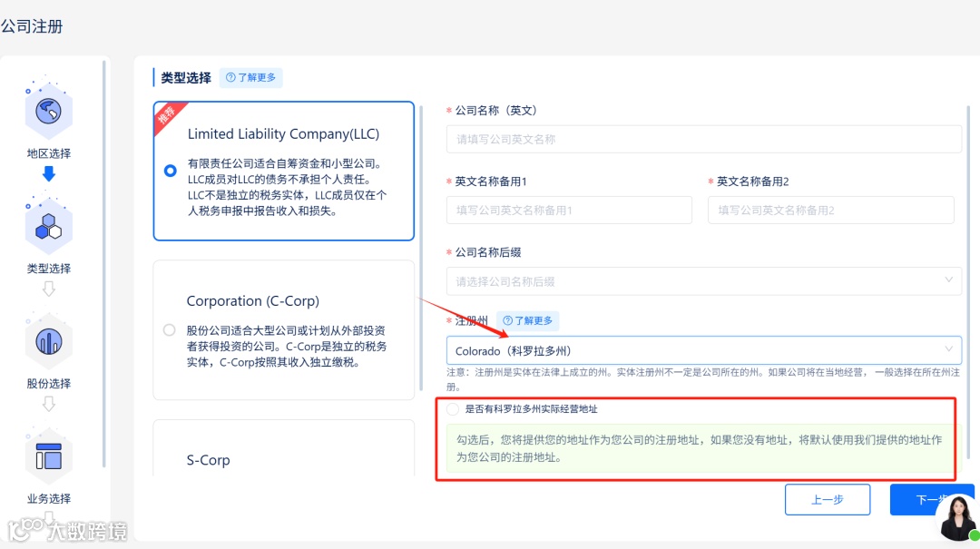Click the 业务选择 step icon in sidebar
Image resolution: width=980 pixels, height=549 pixels.
(48, 456)
